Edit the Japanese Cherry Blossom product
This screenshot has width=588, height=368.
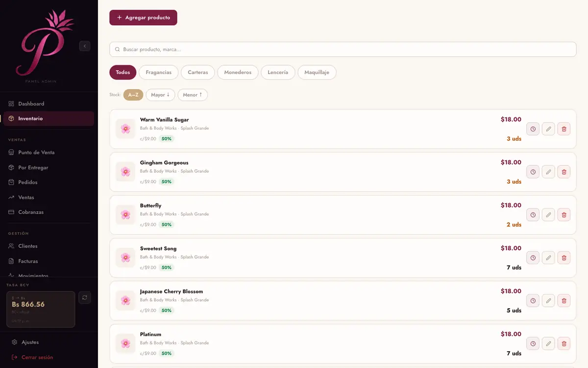coord(548,301)
